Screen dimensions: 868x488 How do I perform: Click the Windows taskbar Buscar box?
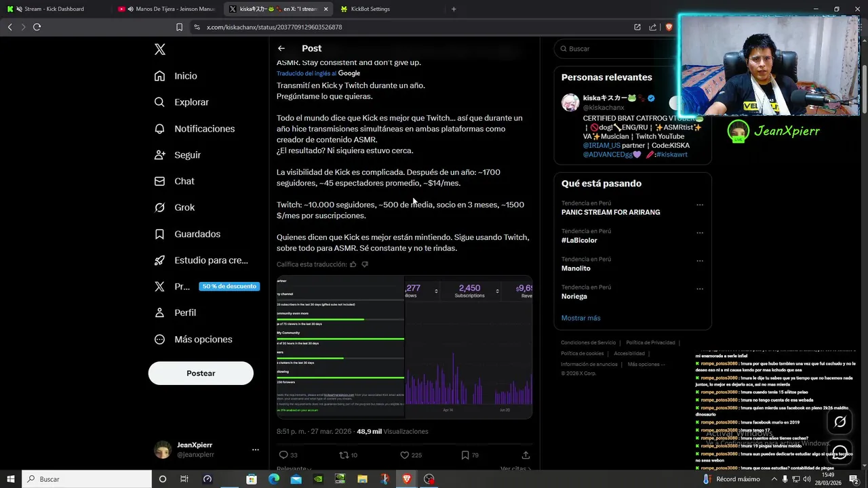coord(86,479)
